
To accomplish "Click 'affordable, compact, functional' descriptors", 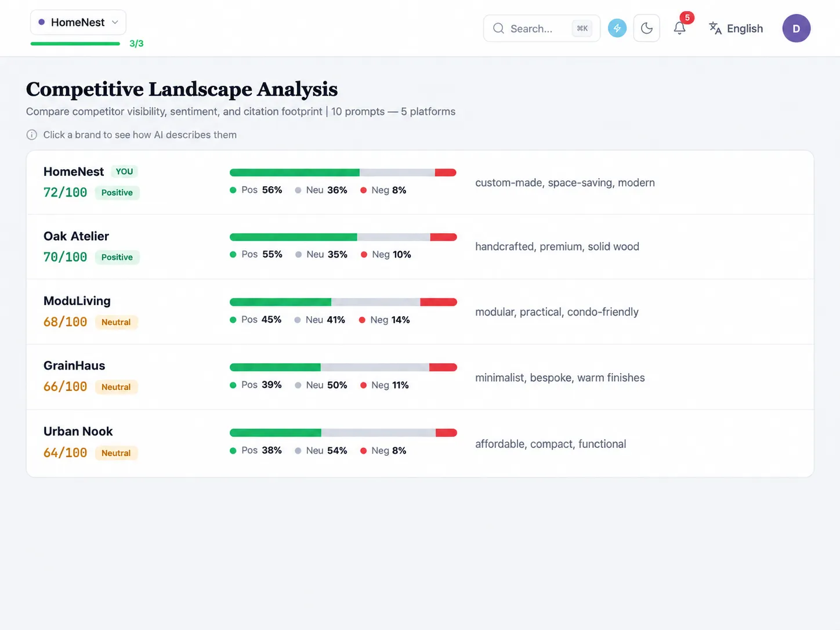I will click(551, 444).
